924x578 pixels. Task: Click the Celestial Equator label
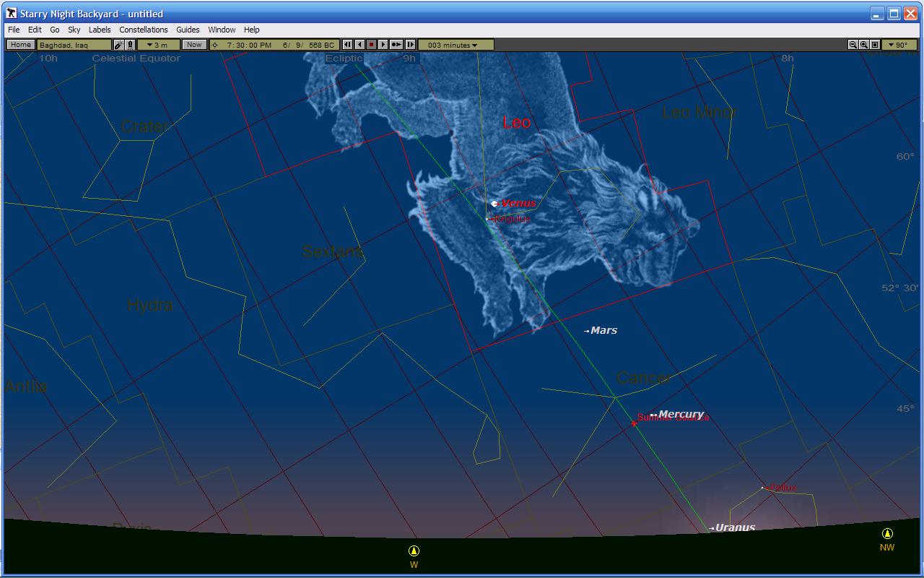click(136, 59)
